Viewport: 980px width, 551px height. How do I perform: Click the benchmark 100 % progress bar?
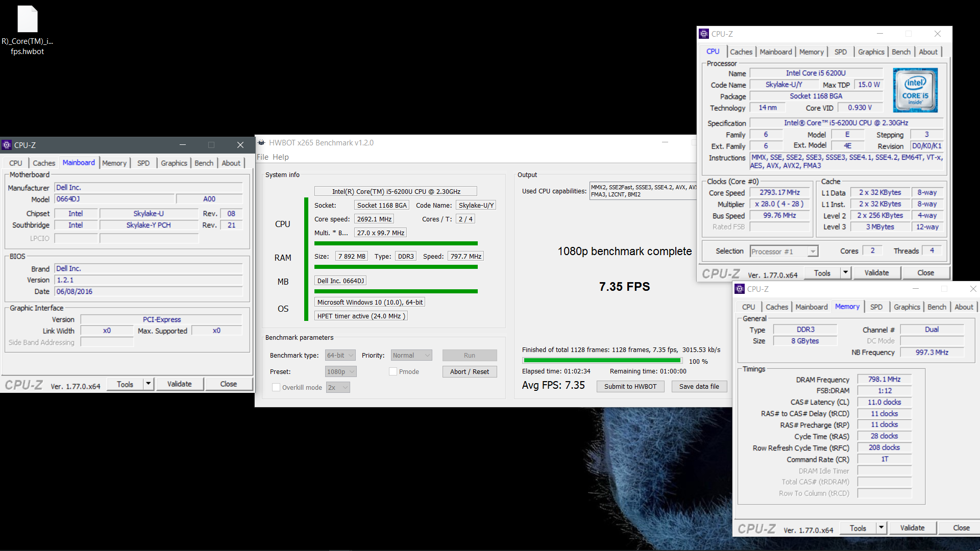click(x=602, y=361)
